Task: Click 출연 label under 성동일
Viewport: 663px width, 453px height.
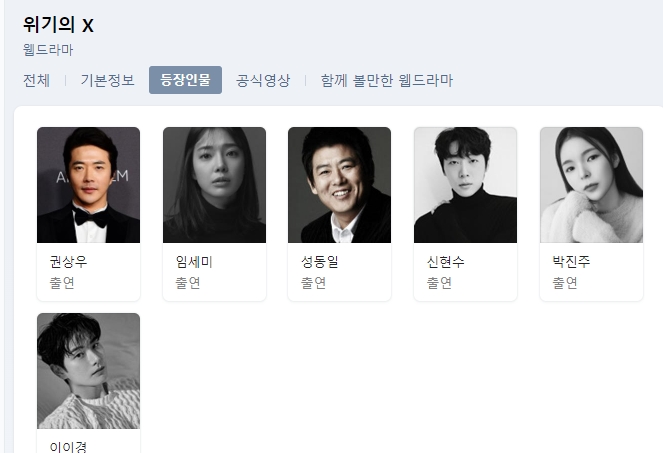Action: pos(313,283)
